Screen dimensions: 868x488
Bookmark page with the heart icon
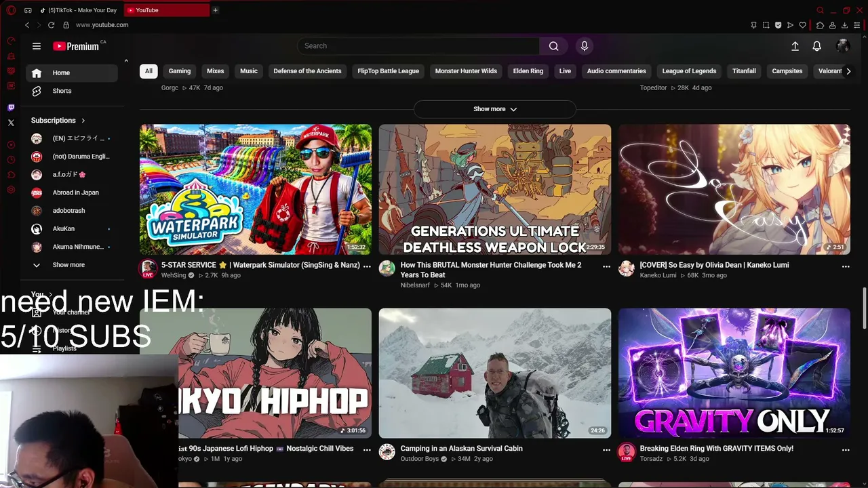point(803,25)
